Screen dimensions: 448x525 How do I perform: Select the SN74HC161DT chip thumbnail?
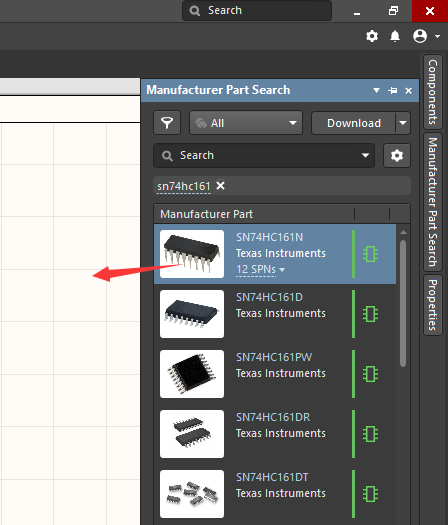[x=192, y=494]
